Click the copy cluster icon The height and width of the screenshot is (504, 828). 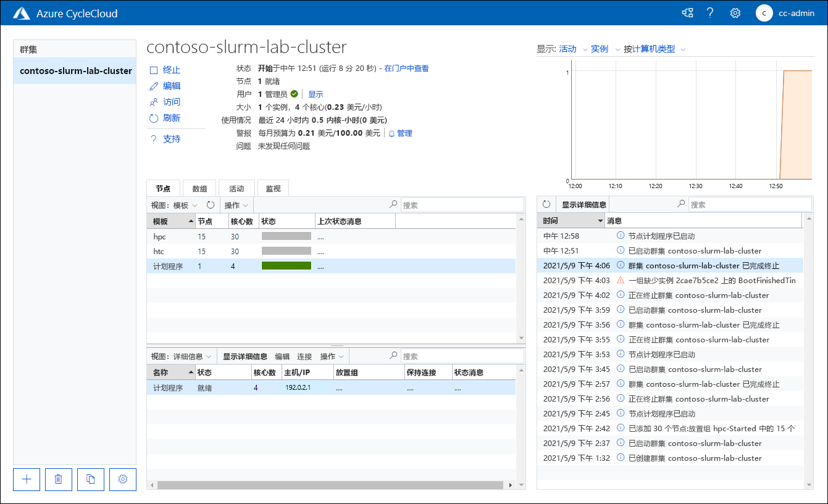tap(91, 479)
